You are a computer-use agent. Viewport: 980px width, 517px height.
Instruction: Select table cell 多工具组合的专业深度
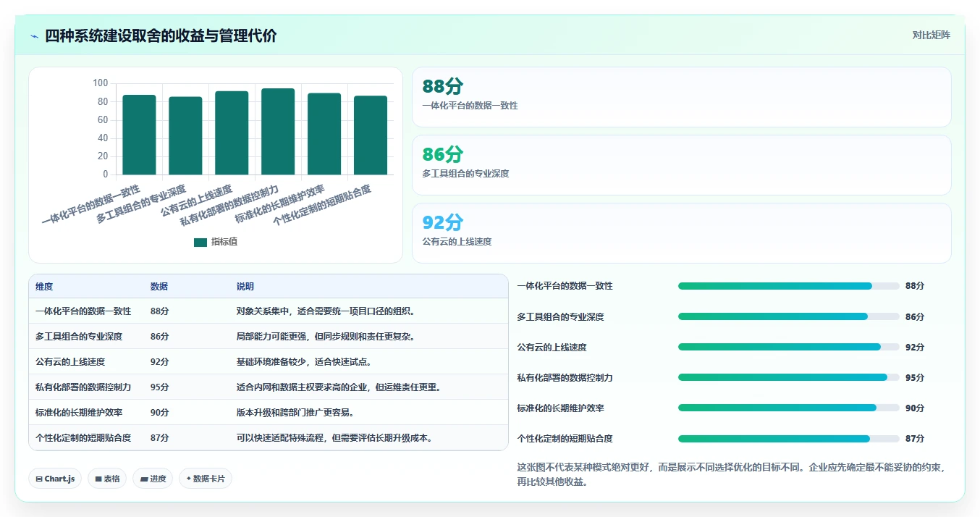coord(79,337)
